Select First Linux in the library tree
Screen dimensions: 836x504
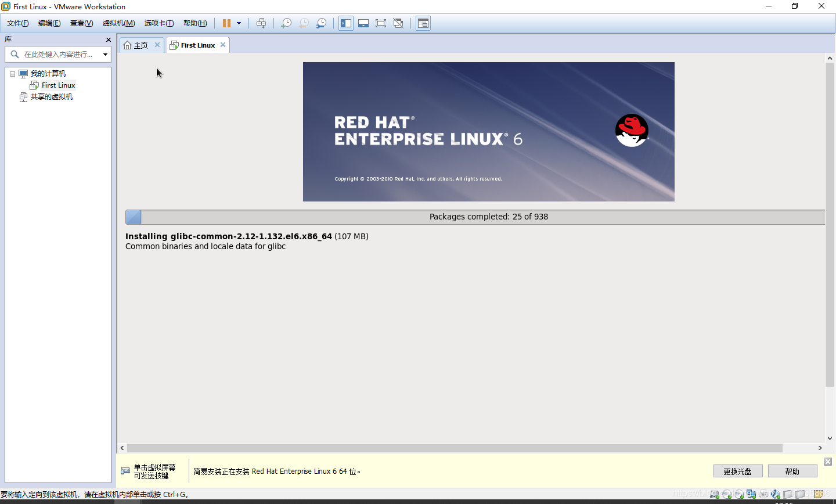click(58, 85)
